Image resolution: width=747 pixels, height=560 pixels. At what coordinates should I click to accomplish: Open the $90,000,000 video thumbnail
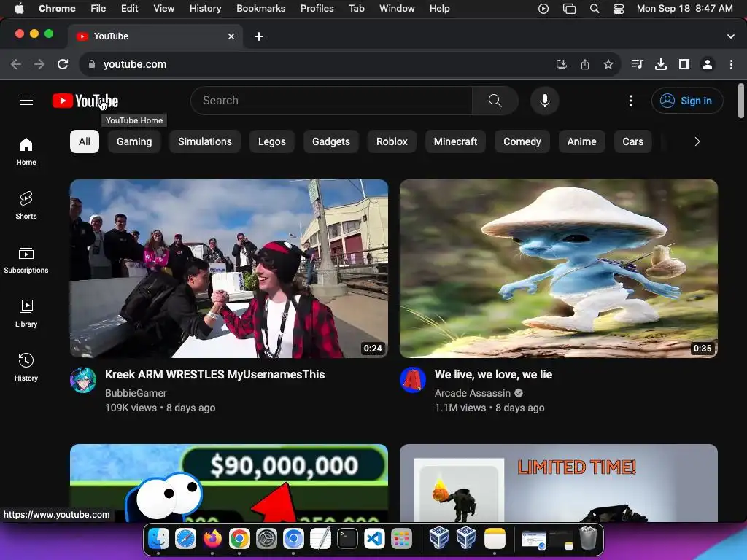pyautogui.click(x=229, y=483)
